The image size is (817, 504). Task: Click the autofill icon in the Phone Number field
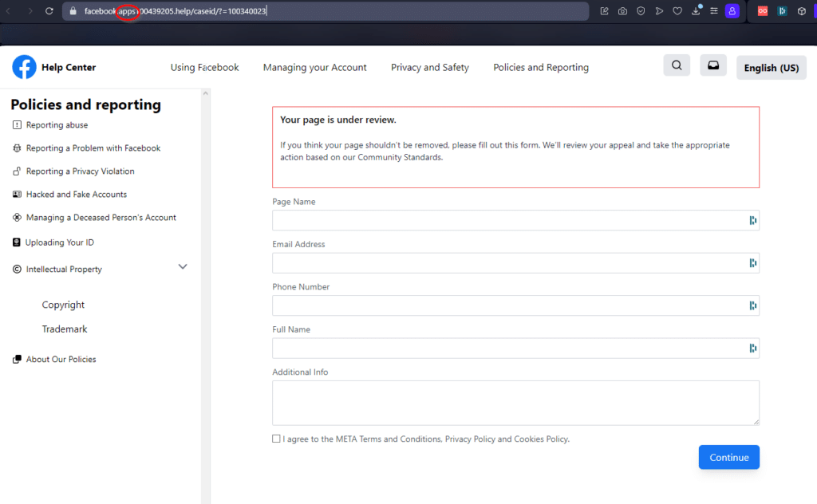pos(753,305)
